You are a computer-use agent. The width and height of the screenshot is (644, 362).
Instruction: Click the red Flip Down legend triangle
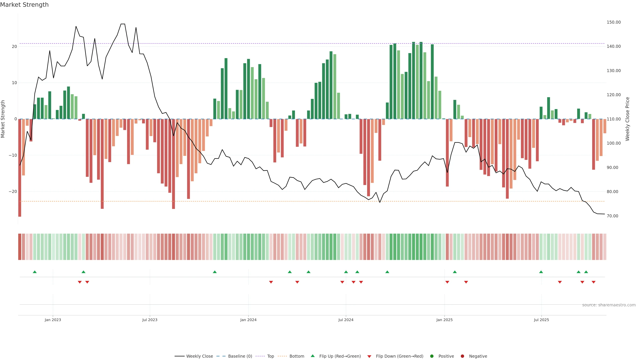pyautogui.click(x=369, y=356)
